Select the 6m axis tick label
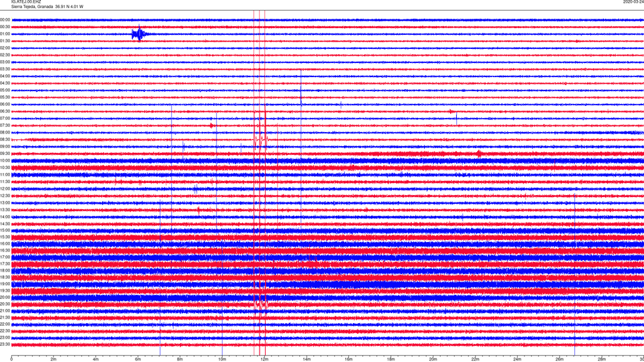Screen dimensions: 644x362 (x=138, y=359)
